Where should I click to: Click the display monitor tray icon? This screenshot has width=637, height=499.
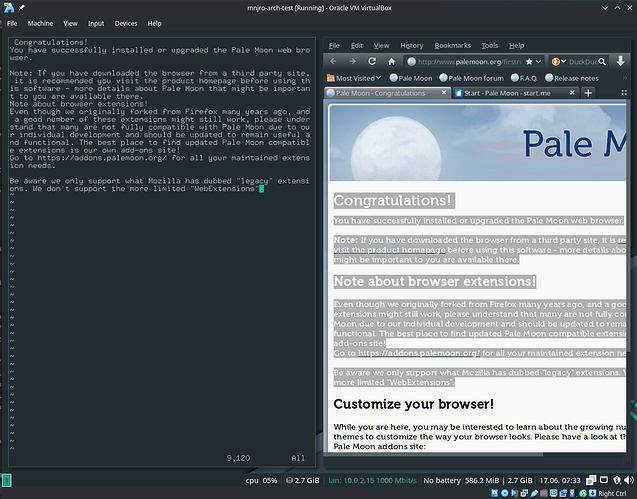point(604,480)
